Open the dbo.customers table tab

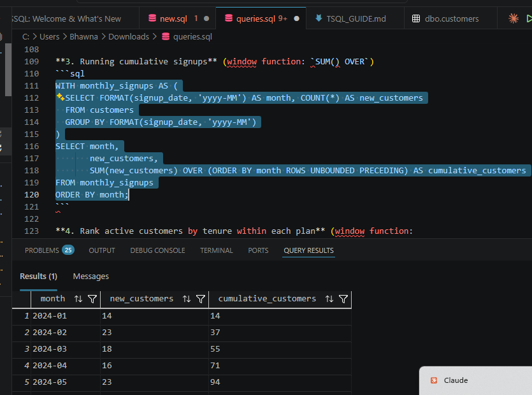(450, 18)
